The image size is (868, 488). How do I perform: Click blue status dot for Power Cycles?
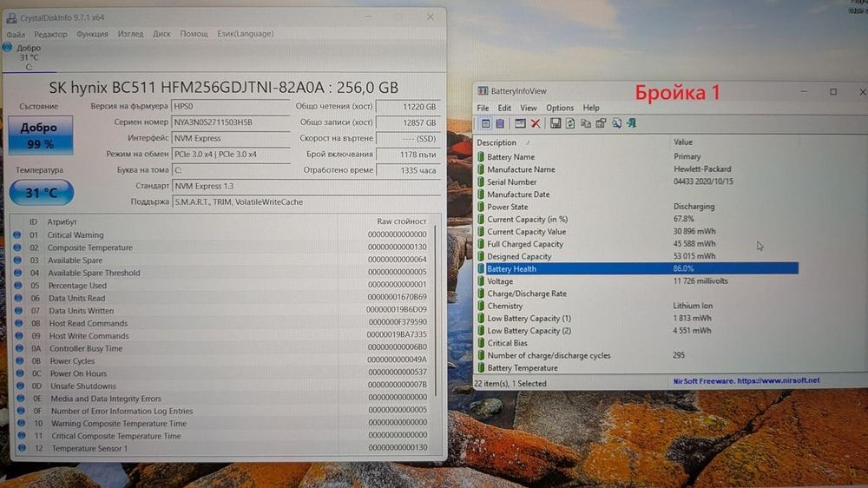(19, 360)
